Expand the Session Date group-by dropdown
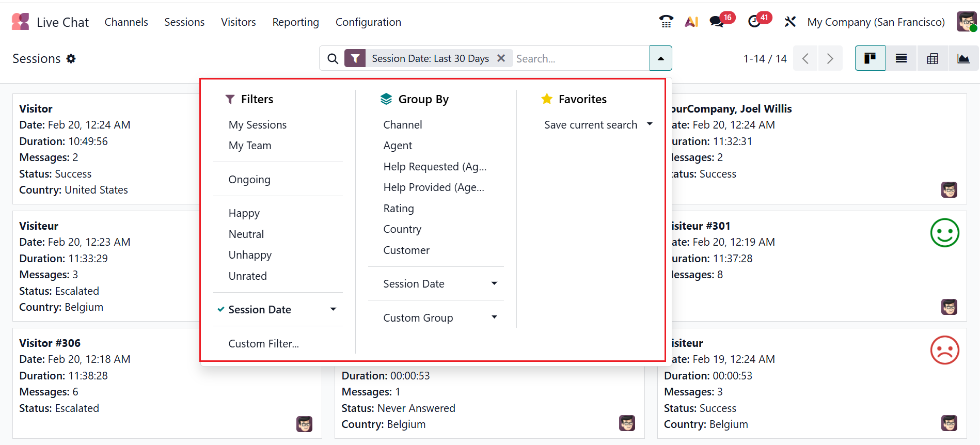The width and height of the screenshot is (980, 445). pos(439,284)
